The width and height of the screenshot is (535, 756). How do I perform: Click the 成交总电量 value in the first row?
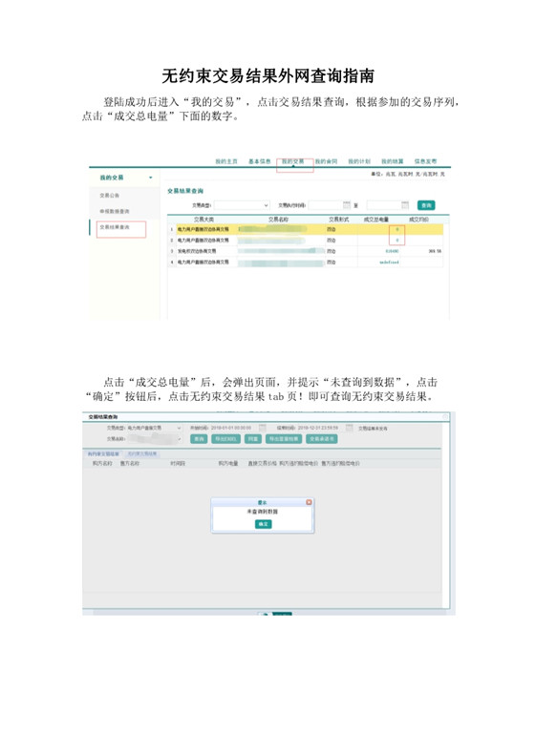[397, 229]
